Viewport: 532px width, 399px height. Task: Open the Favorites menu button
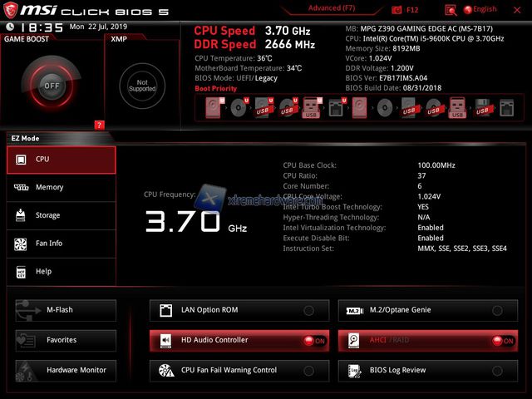(x=66, y=340)
